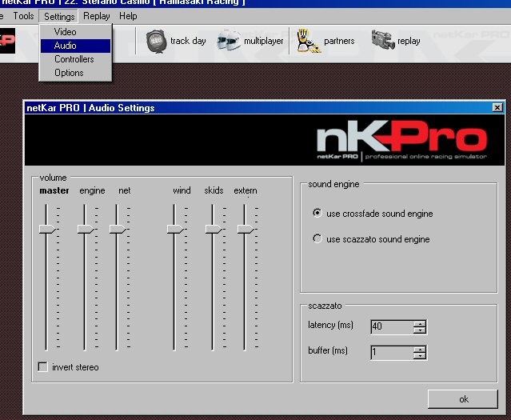The height and width of the screenshot is (420, 511).
Task: Select use crossfade sound engine
Action: (317, 214)
